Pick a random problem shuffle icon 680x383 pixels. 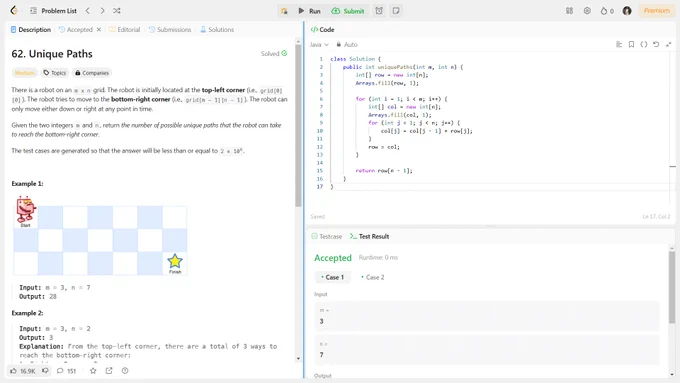(117, 11)
